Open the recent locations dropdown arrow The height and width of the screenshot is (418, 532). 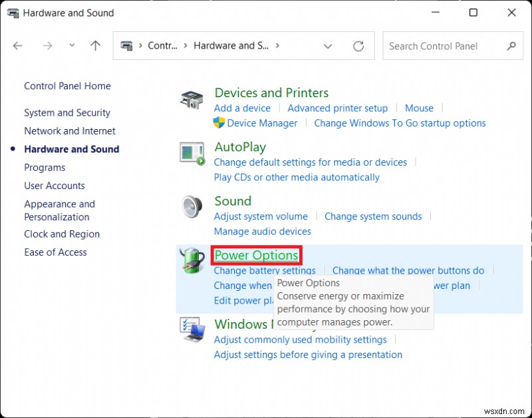71,45
